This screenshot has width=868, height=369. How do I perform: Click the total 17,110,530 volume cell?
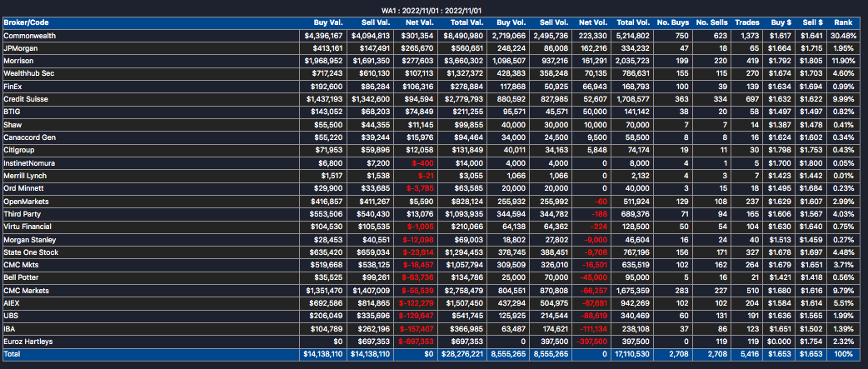[x=631, y=355]
